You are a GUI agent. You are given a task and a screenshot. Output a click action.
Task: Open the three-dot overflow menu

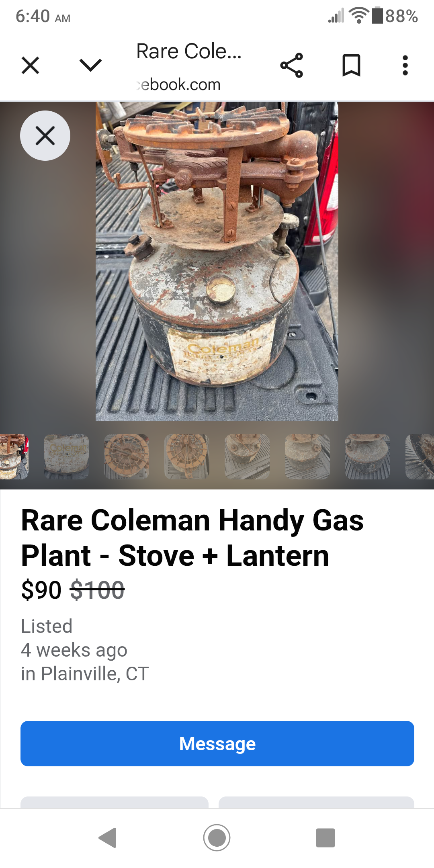click(405, 65)
